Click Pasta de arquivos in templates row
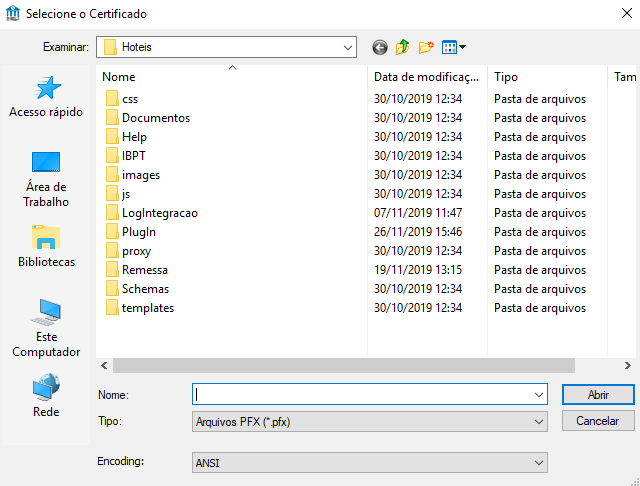This screenshot has width=640, height=486. [x=540, y=308]
